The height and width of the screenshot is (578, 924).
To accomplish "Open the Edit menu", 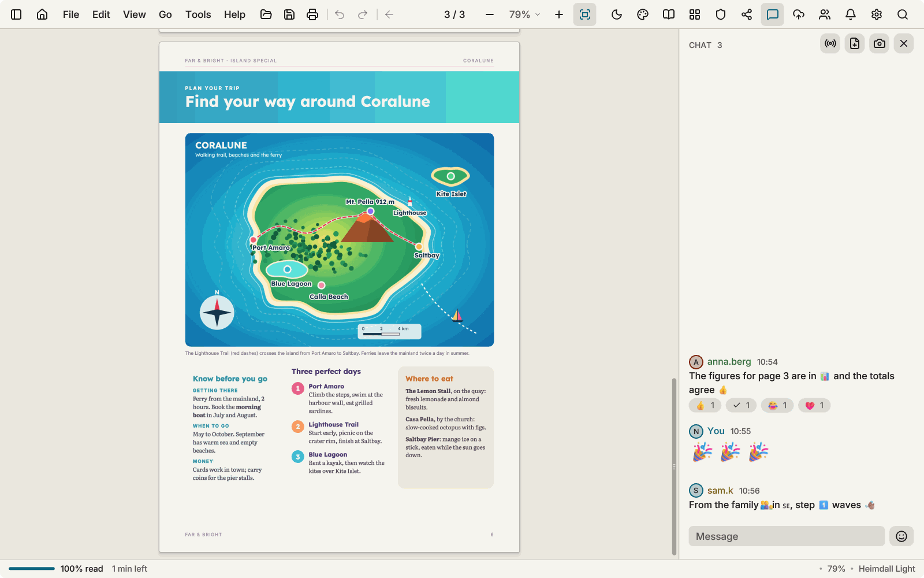I will [x=101, y=14].
